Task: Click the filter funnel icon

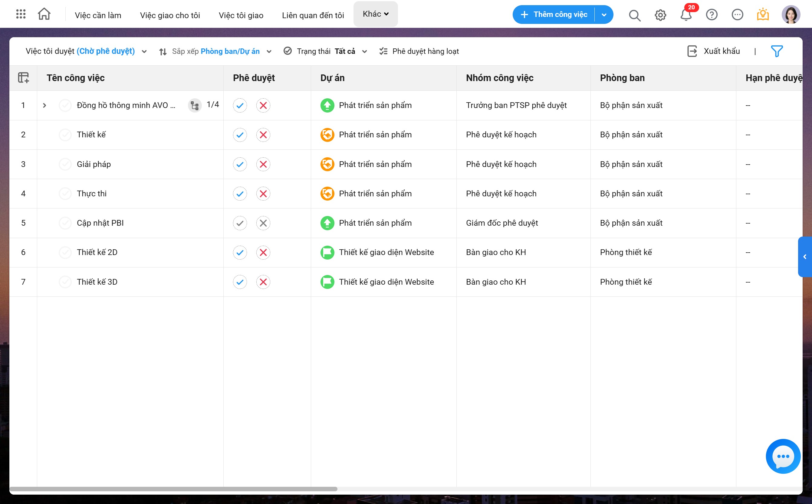Action: (776, 51)
